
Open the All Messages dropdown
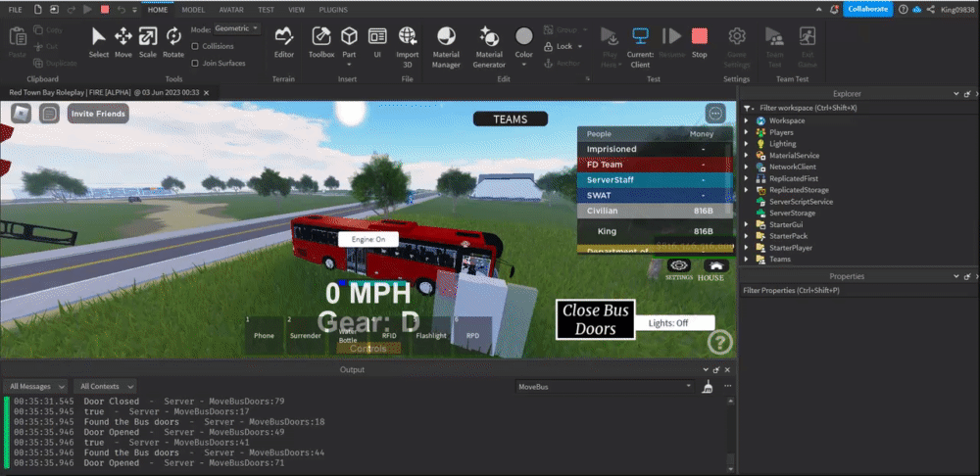[x=35, y=387]
